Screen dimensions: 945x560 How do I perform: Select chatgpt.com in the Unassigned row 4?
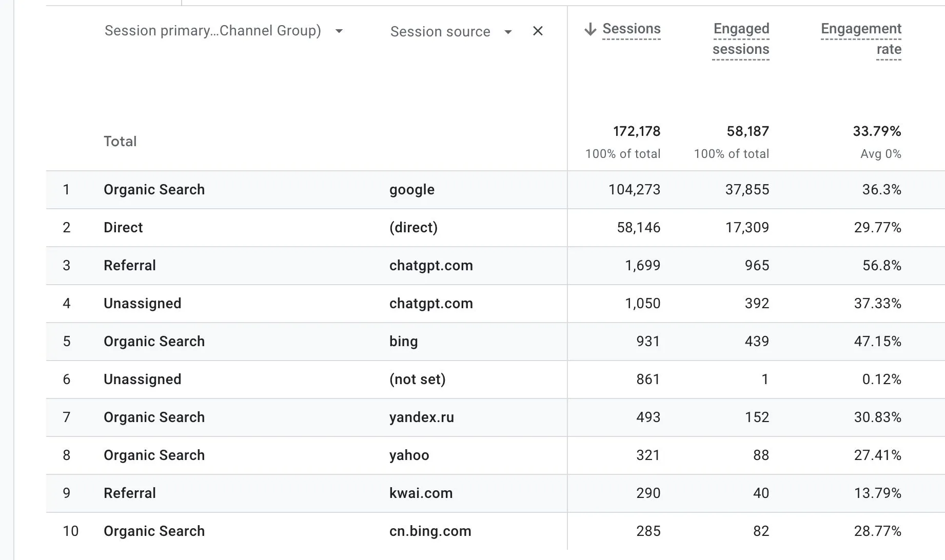[431, 304]
